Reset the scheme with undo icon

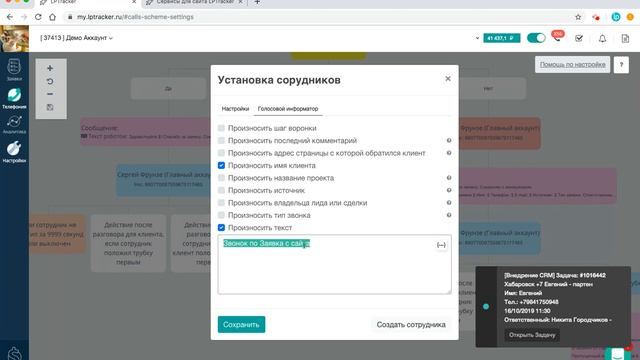tap(50, 81)
